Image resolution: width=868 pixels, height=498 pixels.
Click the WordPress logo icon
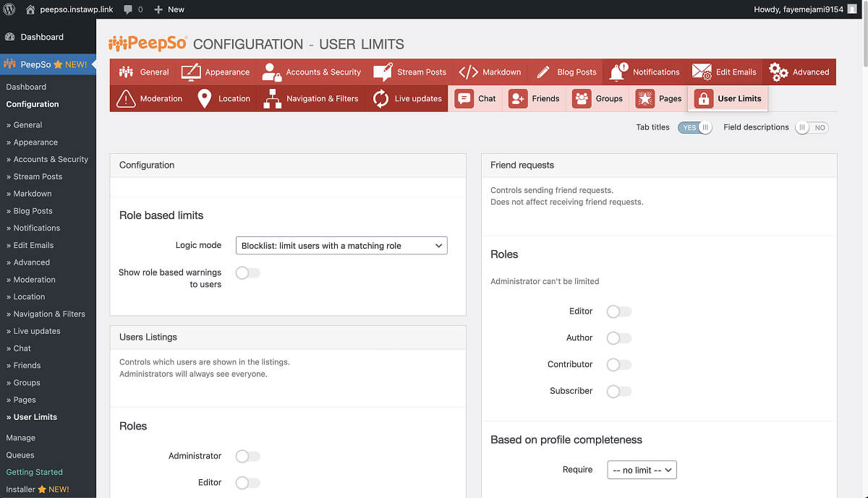click(x=9, y=9)
